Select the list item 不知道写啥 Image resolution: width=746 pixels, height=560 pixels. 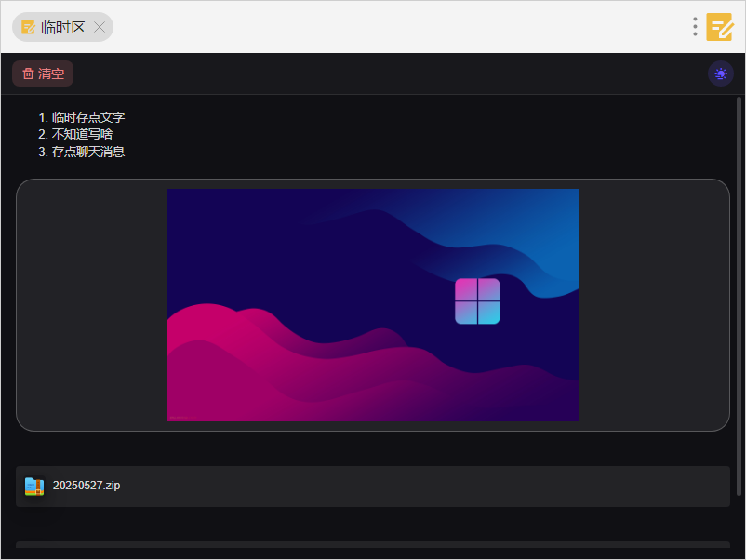(83, 134)
